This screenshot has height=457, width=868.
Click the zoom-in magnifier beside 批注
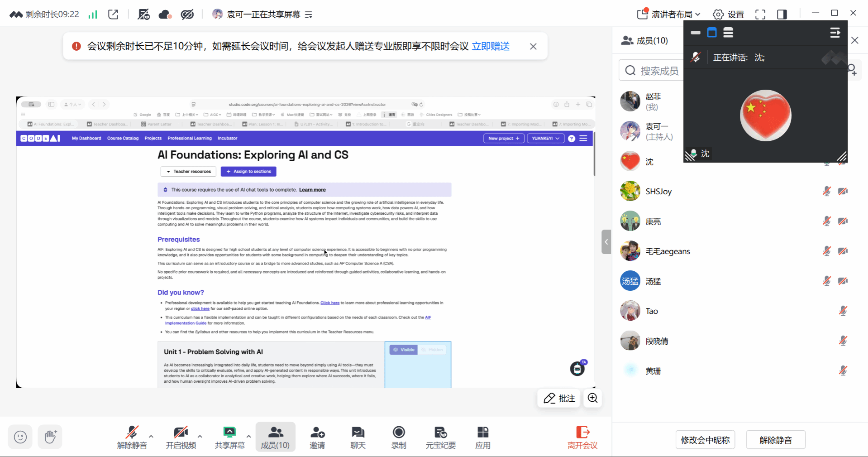(593, 398)
